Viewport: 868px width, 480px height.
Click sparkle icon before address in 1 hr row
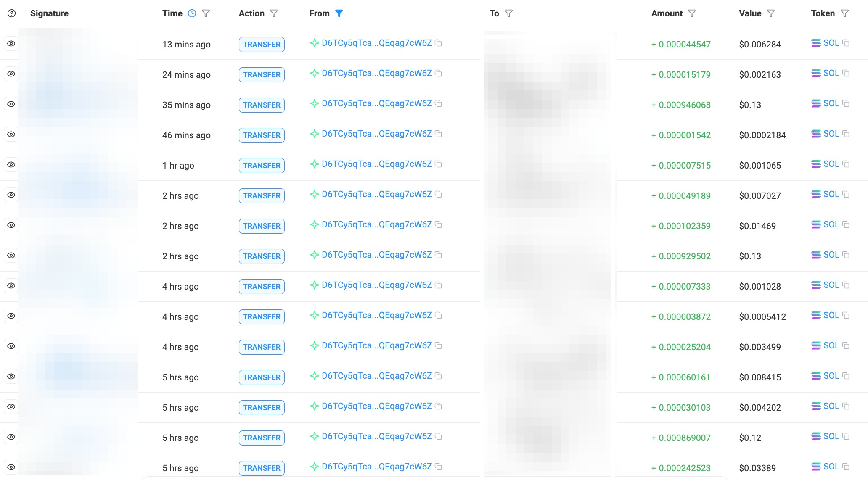pos(314,164)
